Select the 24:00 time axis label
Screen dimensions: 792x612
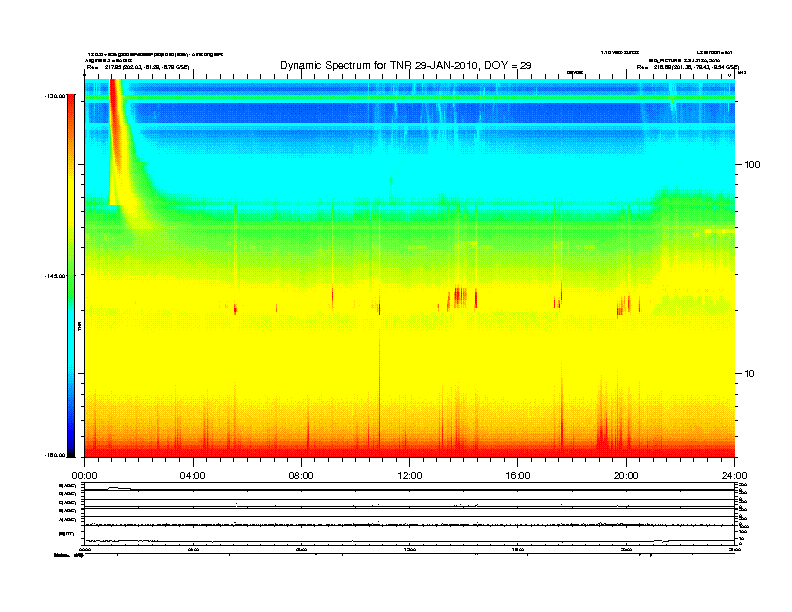coord(734,476)
